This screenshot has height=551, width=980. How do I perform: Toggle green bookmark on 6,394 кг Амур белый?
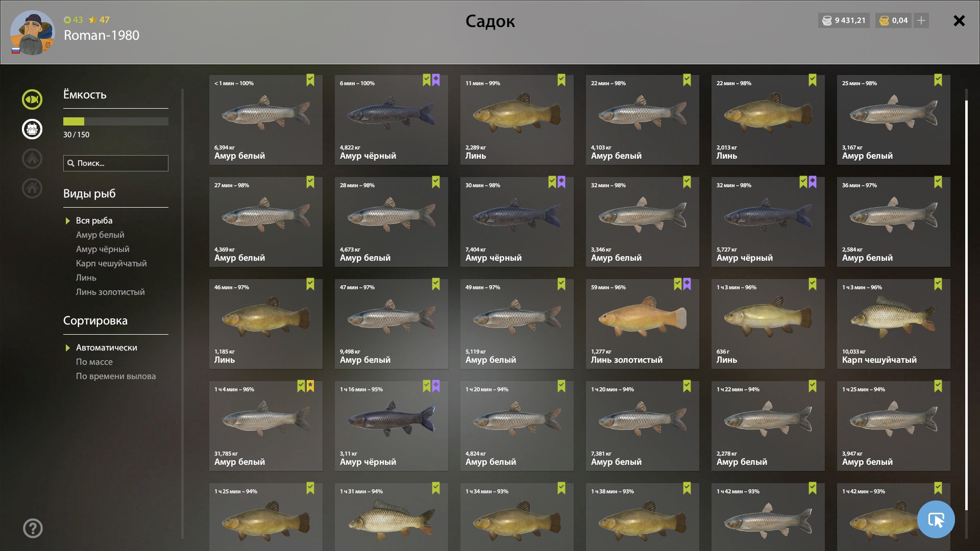click(x=310, y=80)
